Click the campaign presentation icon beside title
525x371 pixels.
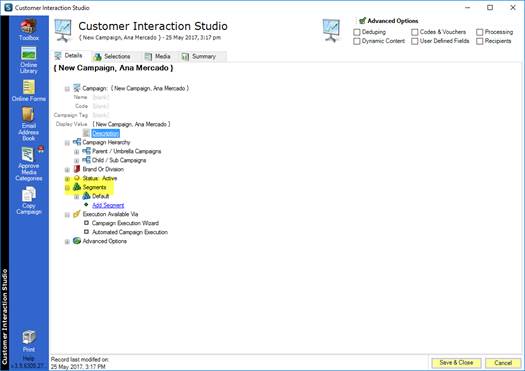click(x=63, y=30)
